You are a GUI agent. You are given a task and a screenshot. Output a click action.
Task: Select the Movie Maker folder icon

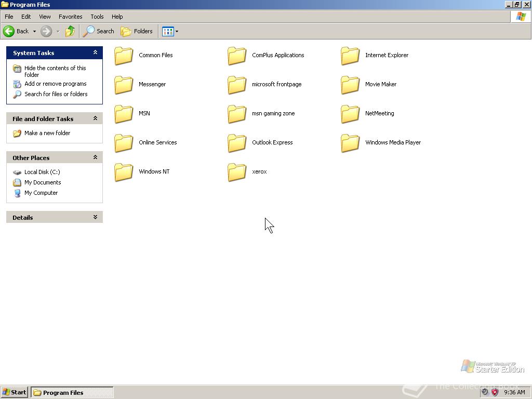(350, 85)
